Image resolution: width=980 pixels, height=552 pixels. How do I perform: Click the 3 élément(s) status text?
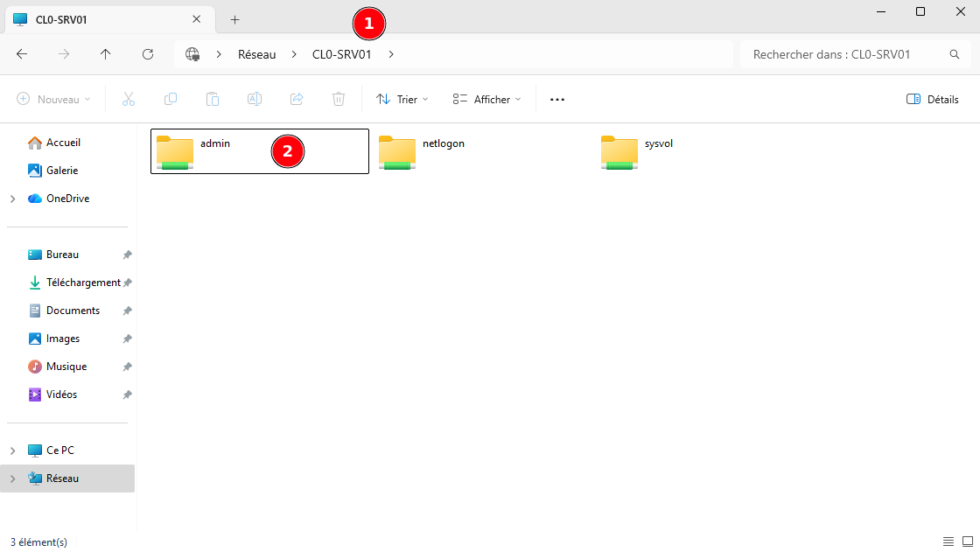38,542
